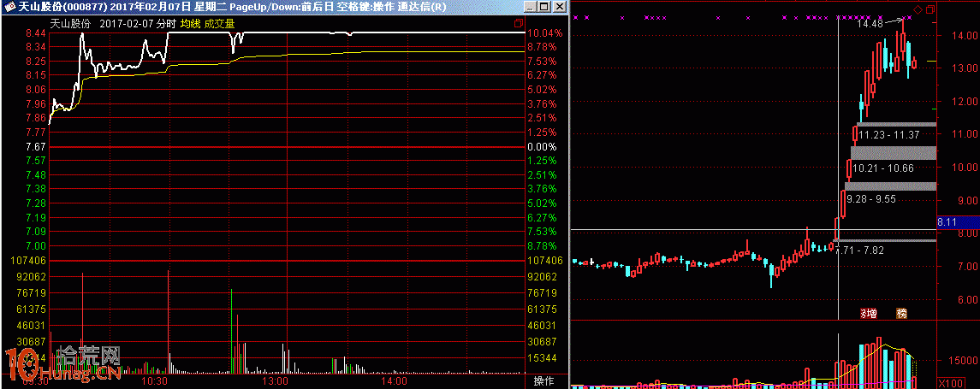Image resolution: width=980 pixels, height=389 pixels.
Task: Click the red diamond icon above the K-line chart
Action: (x=918, y=9)
